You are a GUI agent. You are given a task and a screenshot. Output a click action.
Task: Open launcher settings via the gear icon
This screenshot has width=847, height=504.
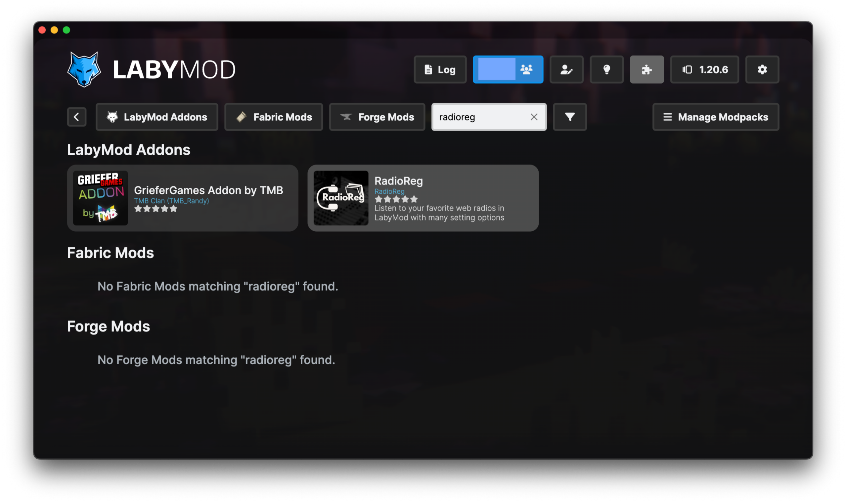click(x=762, y=69)
